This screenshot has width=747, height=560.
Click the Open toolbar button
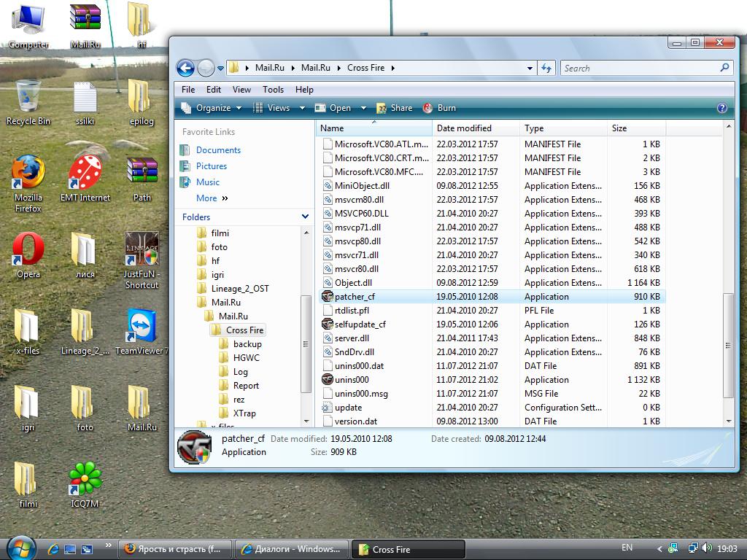click(x=333, y=108)
